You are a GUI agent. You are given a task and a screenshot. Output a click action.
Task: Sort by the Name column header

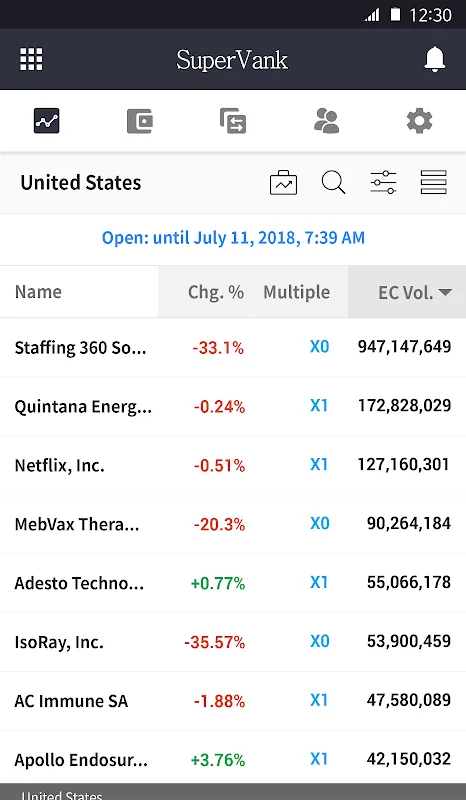click(38, 292)
